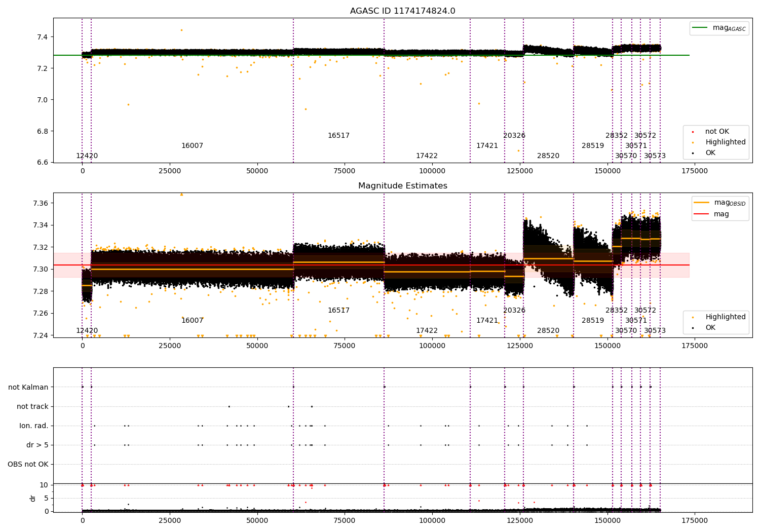Click y-axis tick 7.30 in middle plot
Viewport: 760px width, 532px height.
point(41,269)
